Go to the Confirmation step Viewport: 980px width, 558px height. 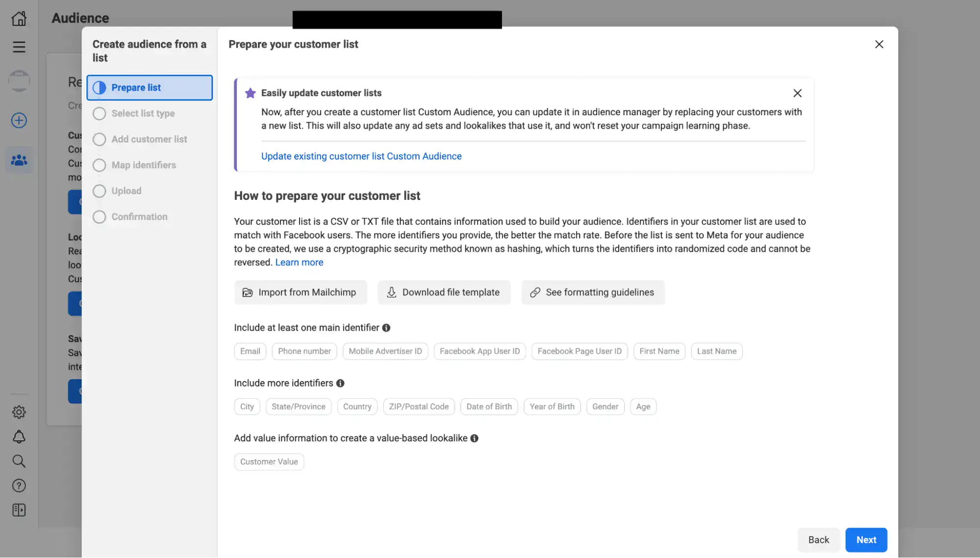click(x=139, y=217)
